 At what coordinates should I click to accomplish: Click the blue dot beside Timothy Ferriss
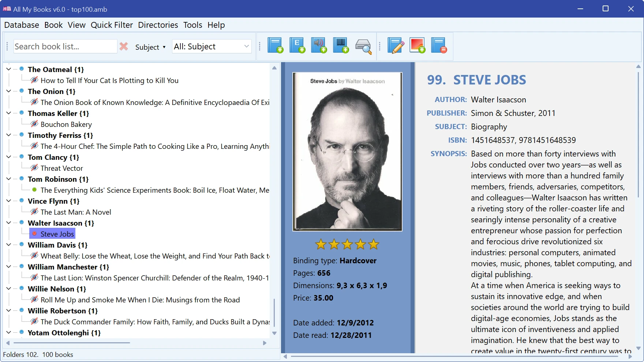(22, 135)
